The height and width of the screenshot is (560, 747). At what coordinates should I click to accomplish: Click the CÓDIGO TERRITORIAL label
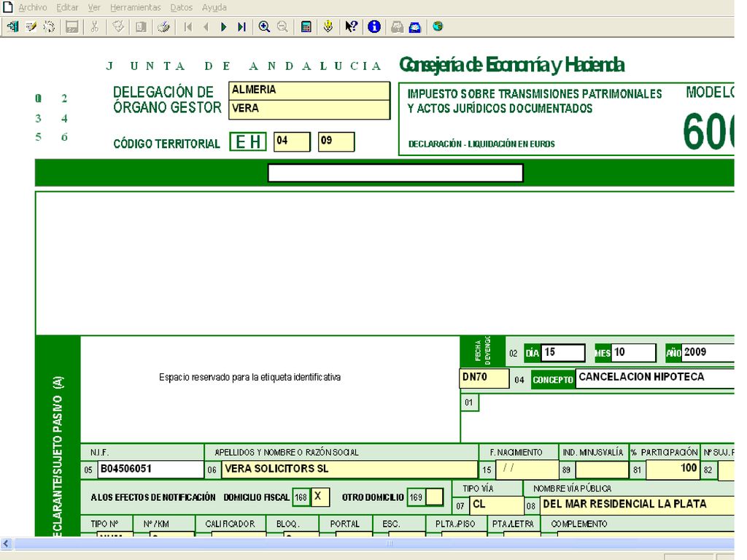[x=166, y=144]
